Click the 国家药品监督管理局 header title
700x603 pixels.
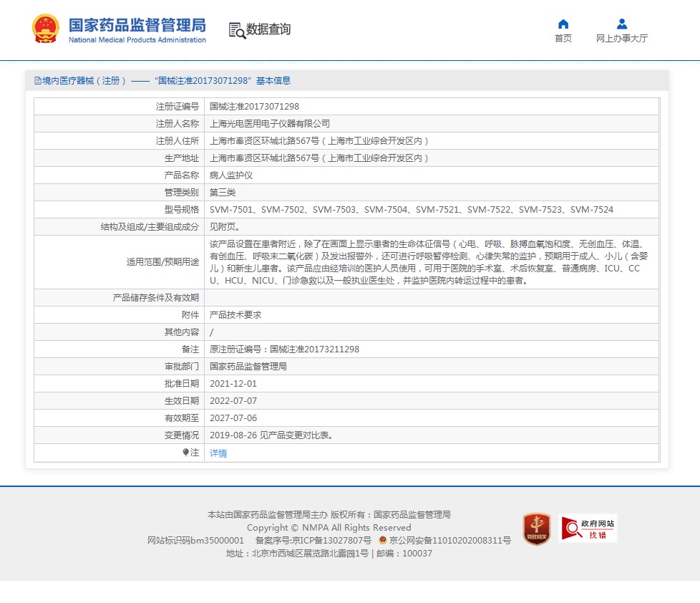137,26
